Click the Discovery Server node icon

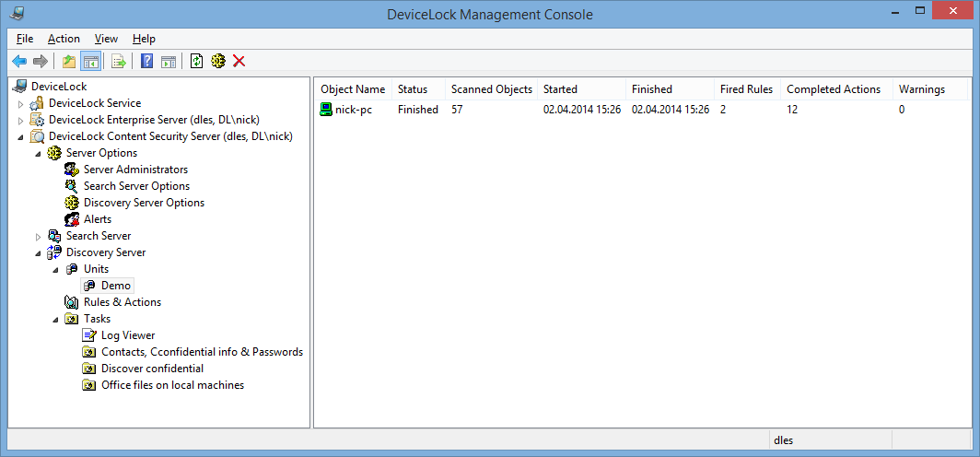55,252
